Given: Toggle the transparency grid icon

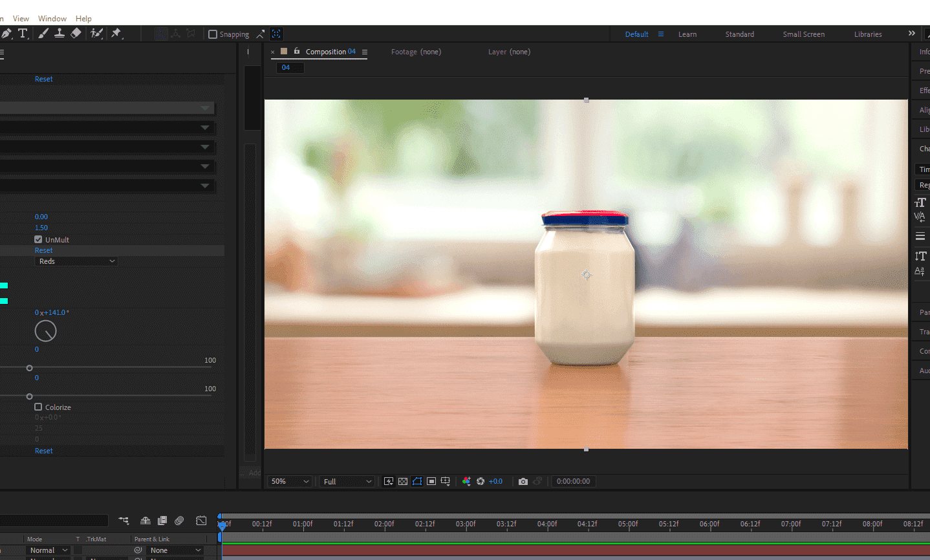Looking at the screenshot, I should (403, 482).
